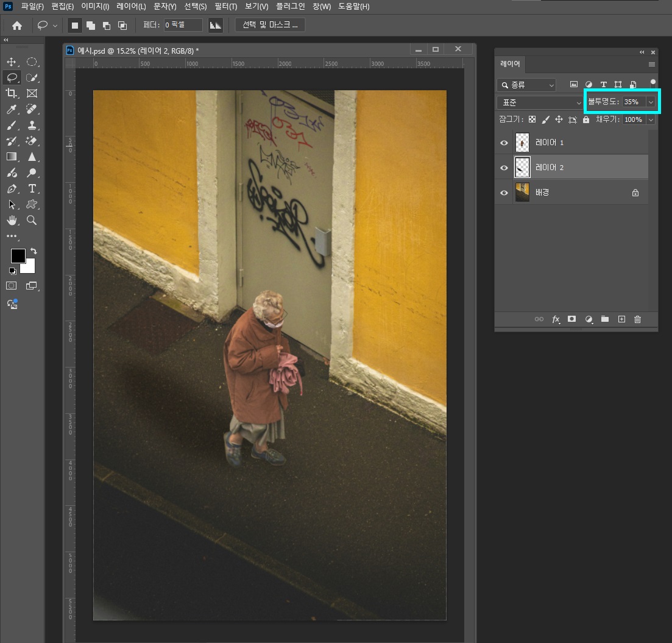The image size is (672, 643).
Task: Toggle lock transparent pixels
Action: point(532,119)
